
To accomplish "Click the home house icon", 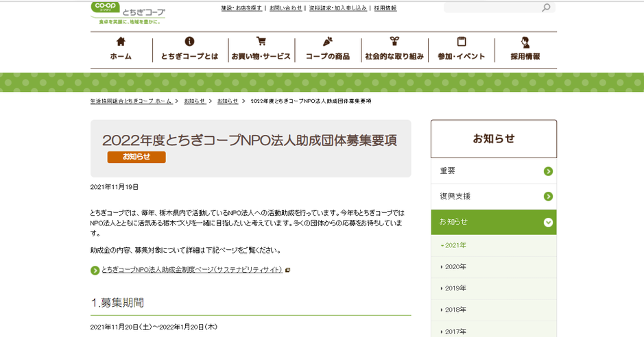I will (x=121, y=41).
